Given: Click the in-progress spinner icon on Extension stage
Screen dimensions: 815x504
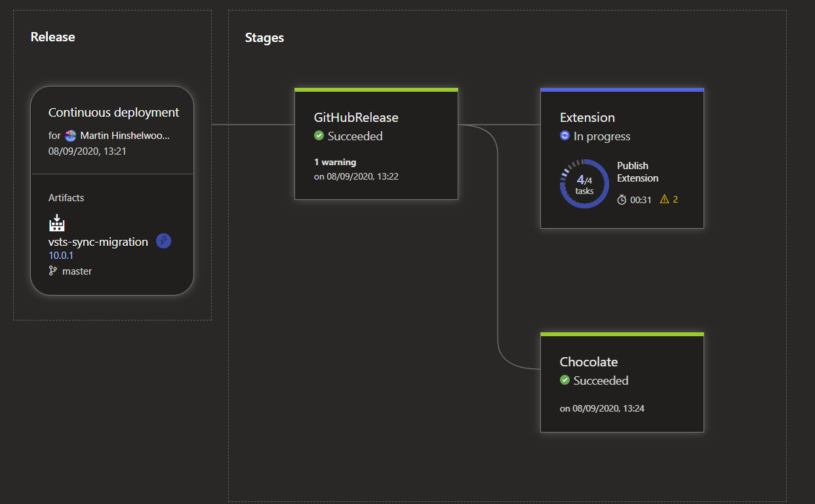Looking at the screenshot, I should click(x=564, y=136).
